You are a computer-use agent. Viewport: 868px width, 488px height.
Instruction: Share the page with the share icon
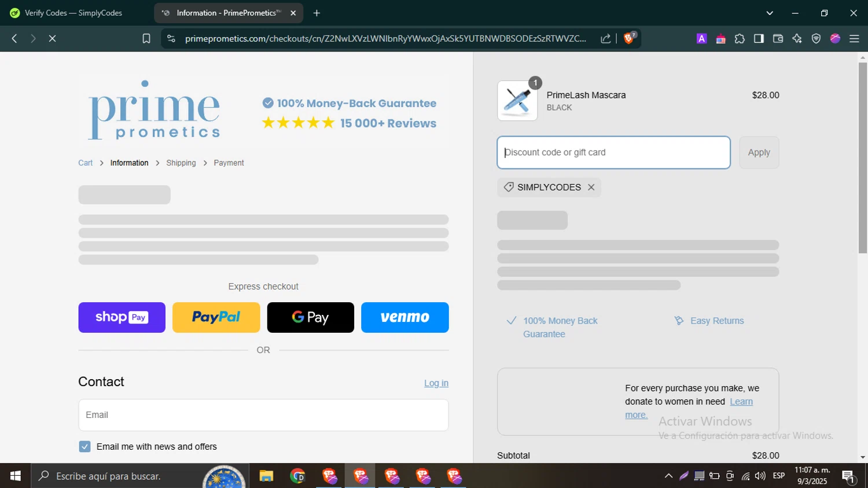(x=606, y=38)
